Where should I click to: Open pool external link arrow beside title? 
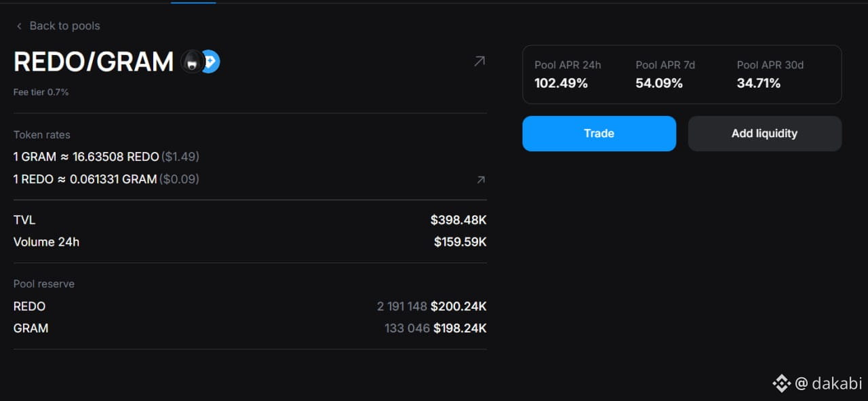479,62
